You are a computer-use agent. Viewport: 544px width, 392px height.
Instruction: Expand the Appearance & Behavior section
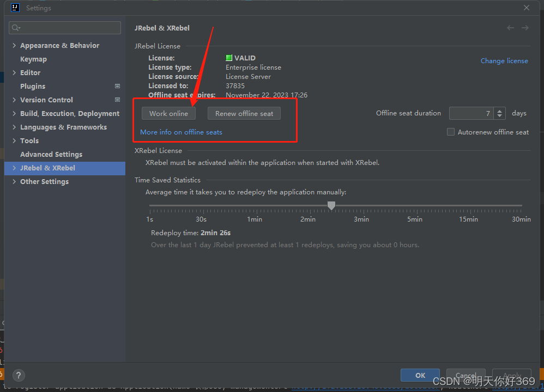(14, 45)
